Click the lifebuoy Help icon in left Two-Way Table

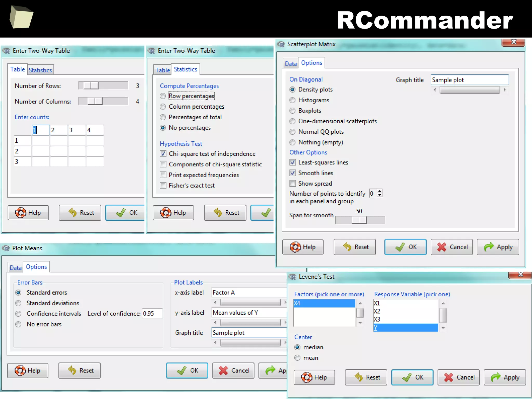click(21, 213)
